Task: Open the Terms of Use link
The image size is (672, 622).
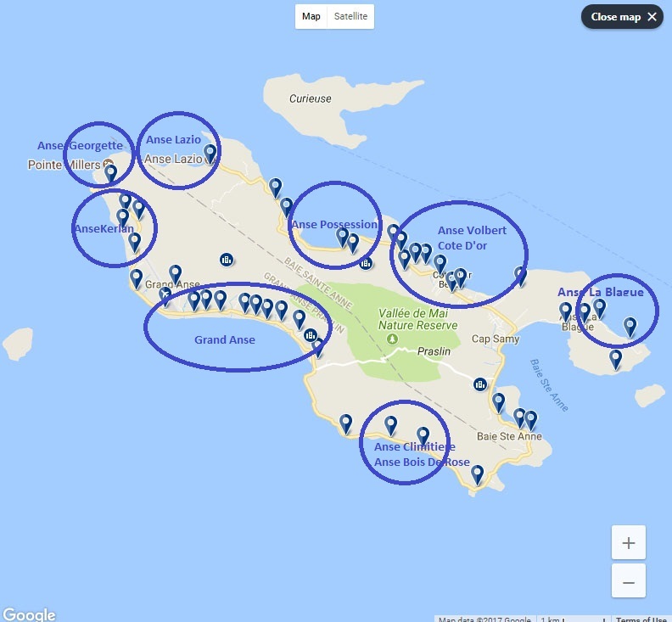Action: click(x=641, y=619)
